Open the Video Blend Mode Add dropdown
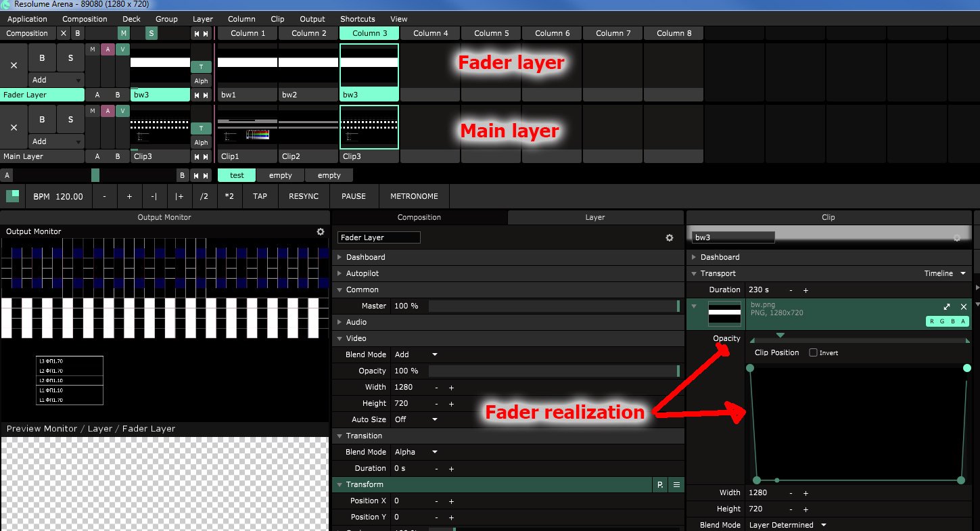 tap(416, 354)
